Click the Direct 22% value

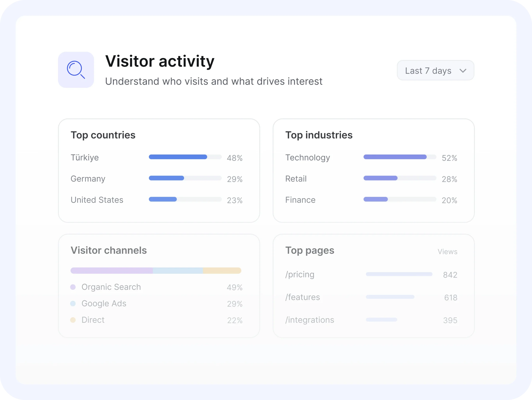click(235, 320)
